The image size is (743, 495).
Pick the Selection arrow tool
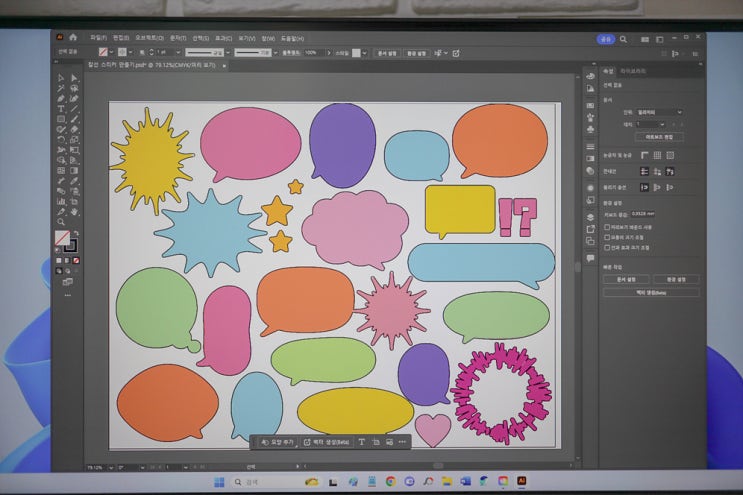(61, 78)
